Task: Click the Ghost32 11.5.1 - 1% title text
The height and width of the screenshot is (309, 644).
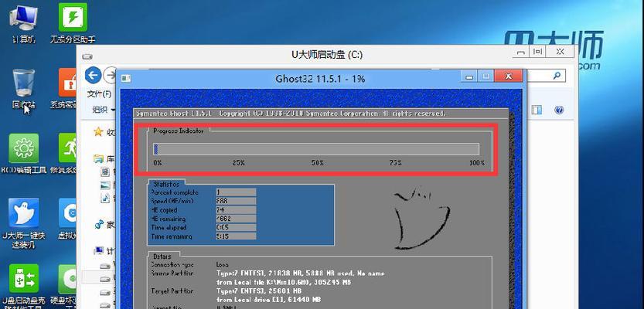Action: pyautogui.click(x=320, y=78)
